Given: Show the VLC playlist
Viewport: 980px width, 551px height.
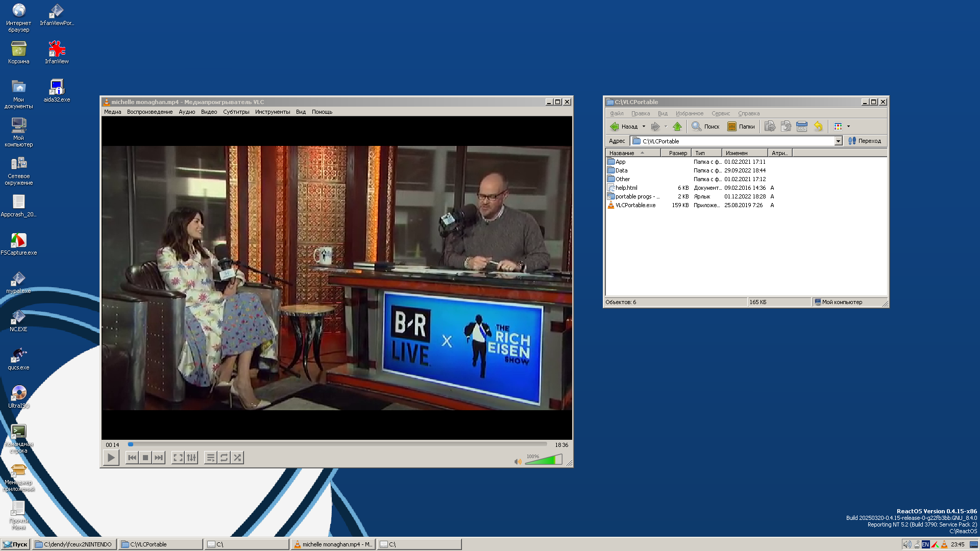Looking at the screenshot, I should coord(210,458).
